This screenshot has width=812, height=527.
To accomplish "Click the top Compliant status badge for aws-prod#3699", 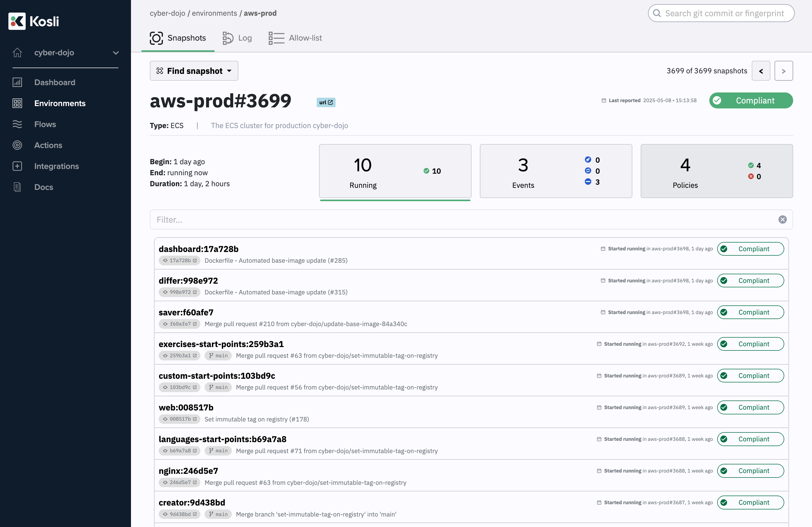I will coord(751,100).
